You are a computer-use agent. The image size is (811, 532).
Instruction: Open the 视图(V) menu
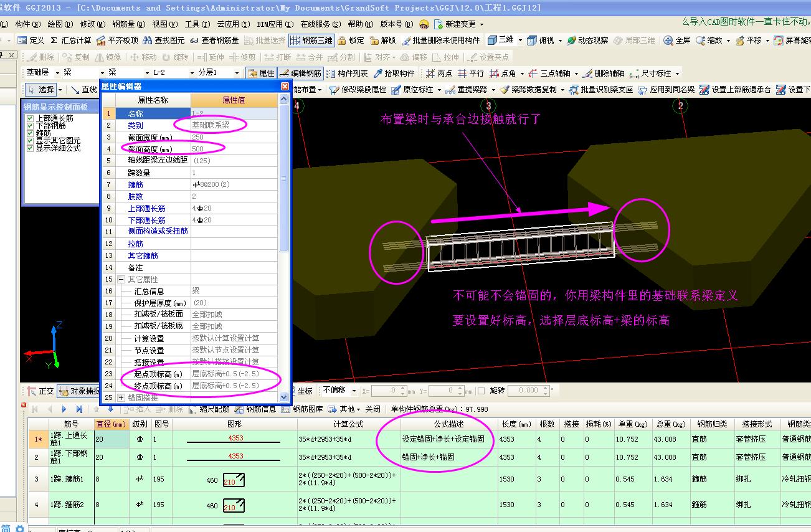pos(164,24)
